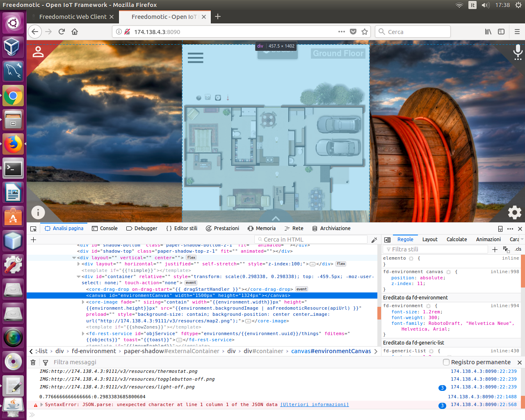The image size is (525, 420).
Task: Open the Rete network tab
Action: click(x=294, y=228)
